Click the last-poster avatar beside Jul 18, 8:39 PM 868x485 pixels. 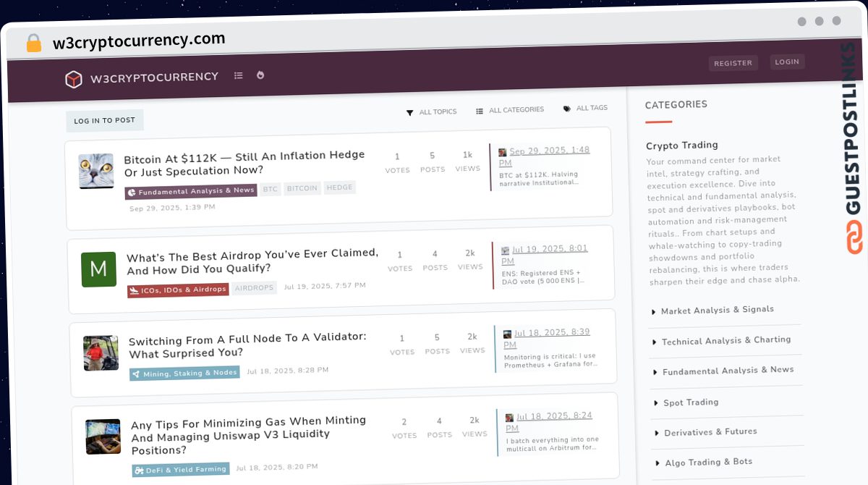[507, 334]
